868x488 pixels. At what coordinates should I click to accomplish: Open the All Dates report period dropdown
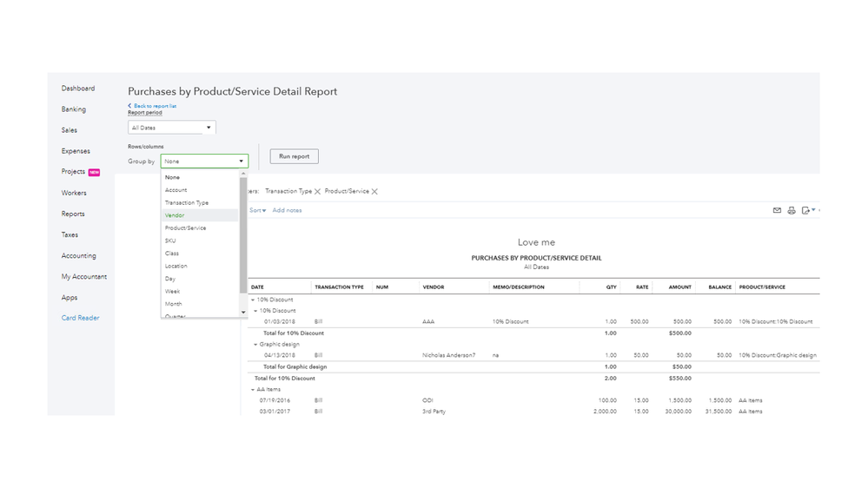171,128
